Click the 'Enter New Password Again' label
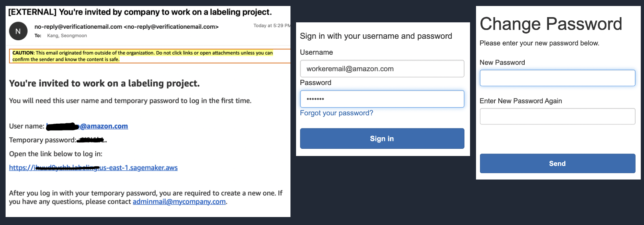 521,101
